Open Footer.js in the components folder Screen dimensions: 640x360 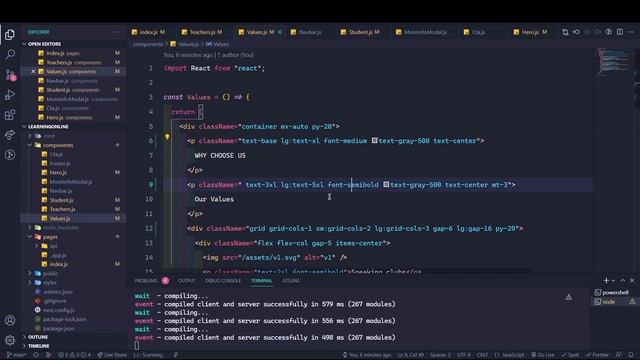click(x=60, y=163)
